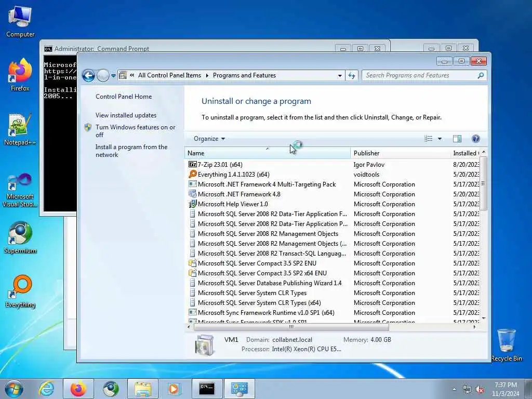Sort list by the Publisher column header
Screen dimensions: 532x399
pos(400,153)
